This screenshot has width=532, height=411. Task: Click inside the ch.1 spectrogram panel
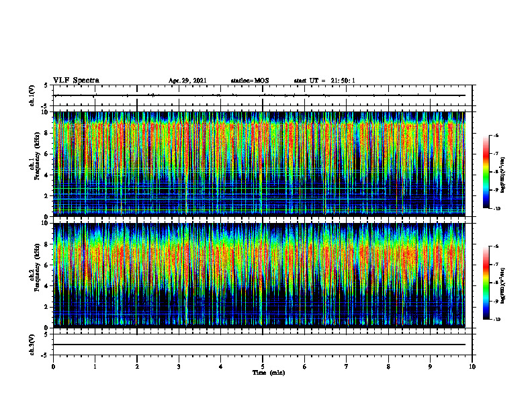click(259, 164)
